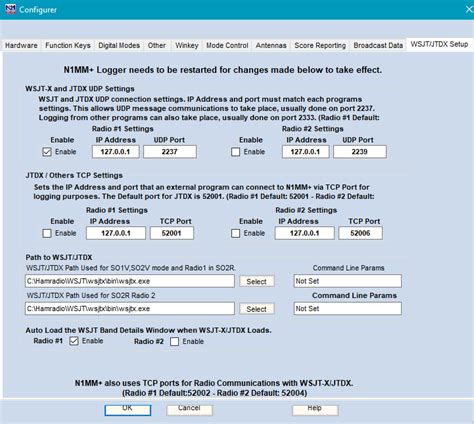Check Radio #2 auto load Band Details

(174, 342)
